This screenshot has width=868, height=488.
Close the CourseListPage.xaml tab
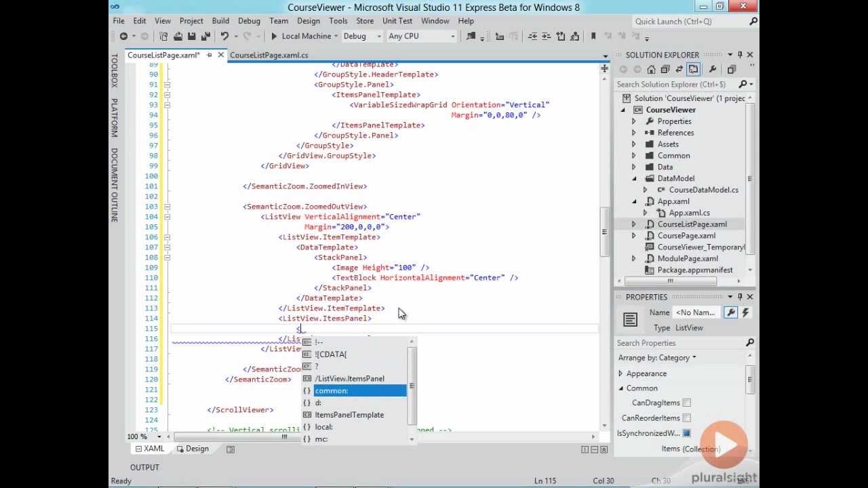tap(221, 55)
